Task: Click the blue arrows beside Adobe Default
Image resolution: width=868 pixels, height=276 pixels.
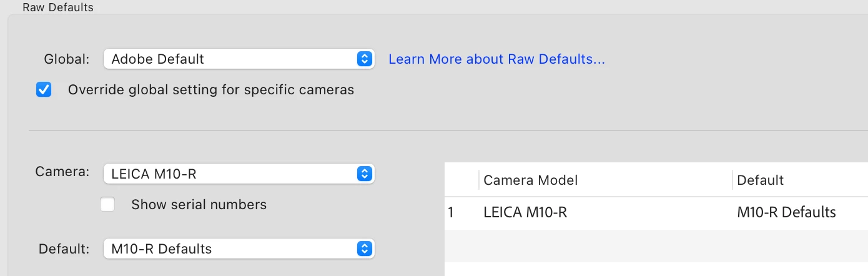Action: tap(364, 59)
